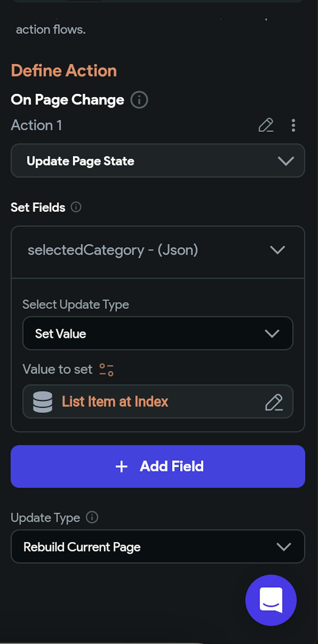Click the pencil icon to rename Action 1
The width and height of the screenshot is (318, 644).
[266, 125]
